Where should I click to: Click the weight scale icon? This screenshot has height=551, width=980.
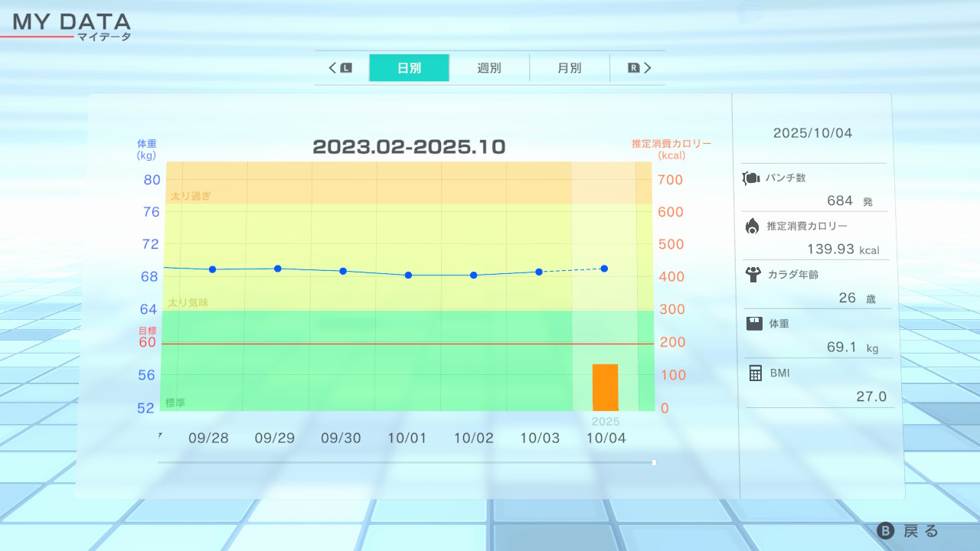(x=754, y=323)
